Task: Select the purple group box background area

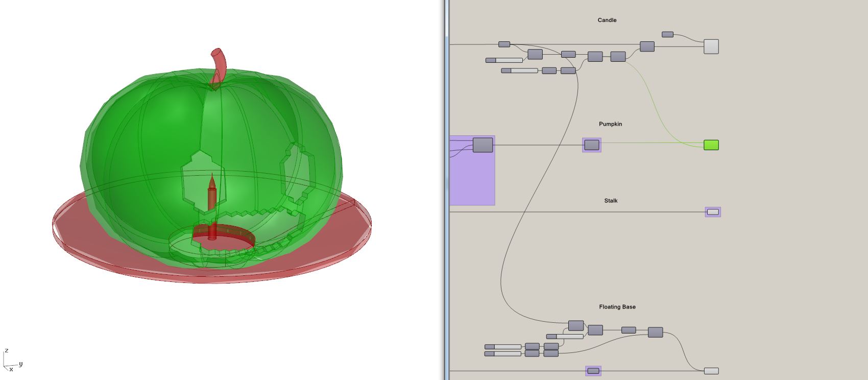Action: point(472,179)
